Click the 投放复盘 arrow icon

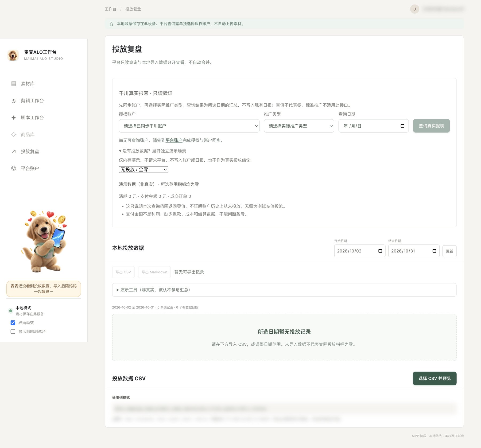(14, 151)
